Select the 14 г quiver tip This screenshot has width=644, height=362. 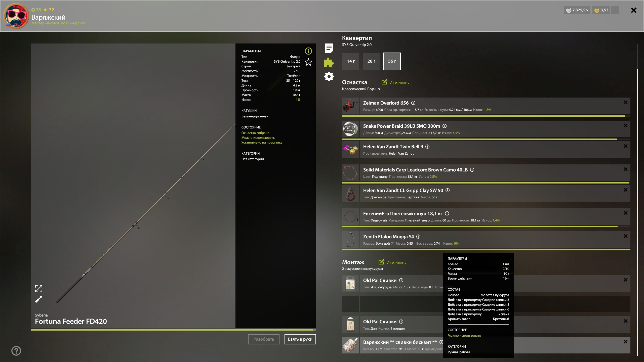coord(351,61)
